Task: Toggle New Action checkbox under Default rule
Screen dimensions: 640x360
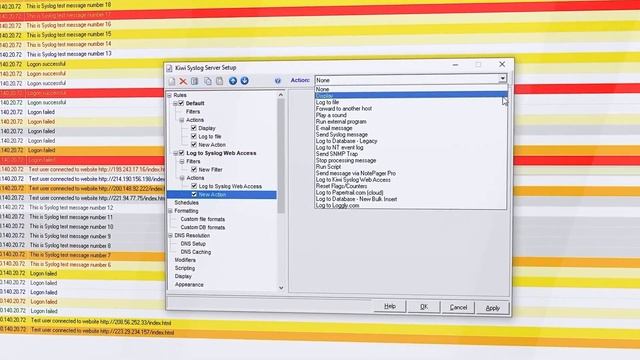Action: 194,144
